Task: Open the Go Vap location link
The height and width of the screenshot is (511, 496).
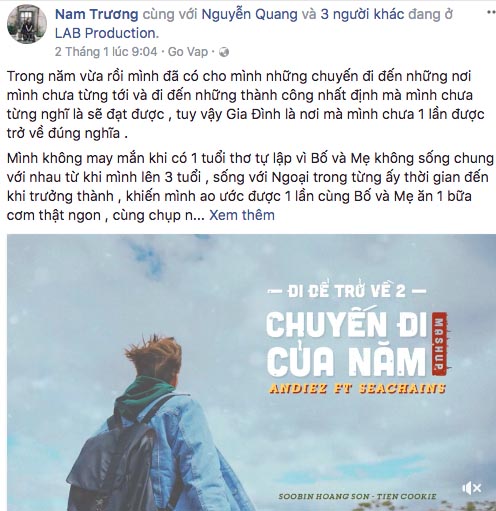Action: (188, 52)
